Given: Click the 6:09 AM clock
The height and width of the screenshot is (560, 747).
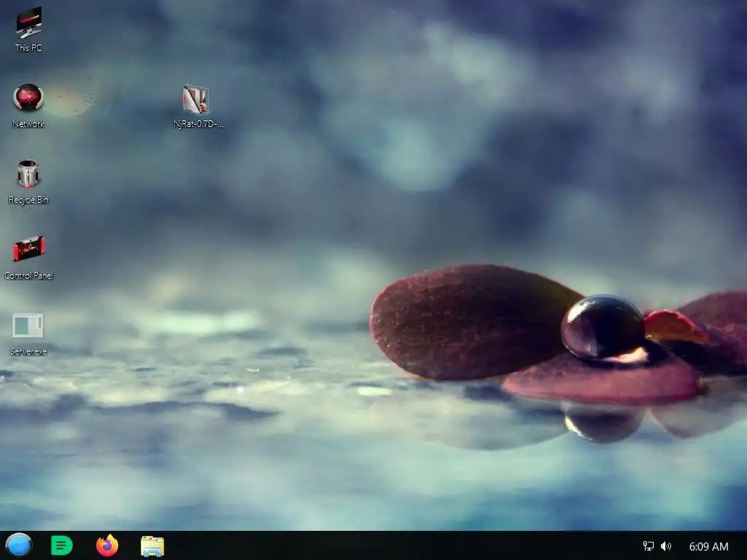Looking at the screenshot, I should [x=709, y=547].
